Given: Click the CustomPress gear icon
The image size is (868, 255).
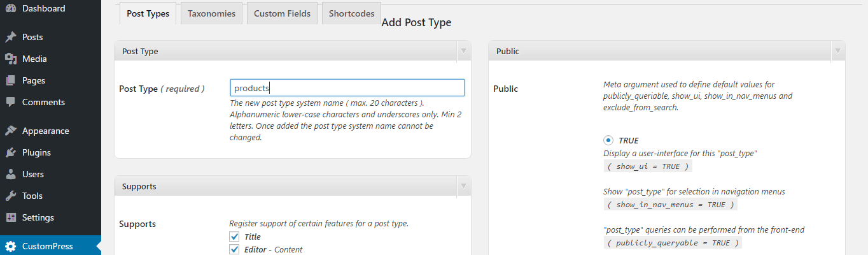Looking at the screenshot, I should (11, 246).
